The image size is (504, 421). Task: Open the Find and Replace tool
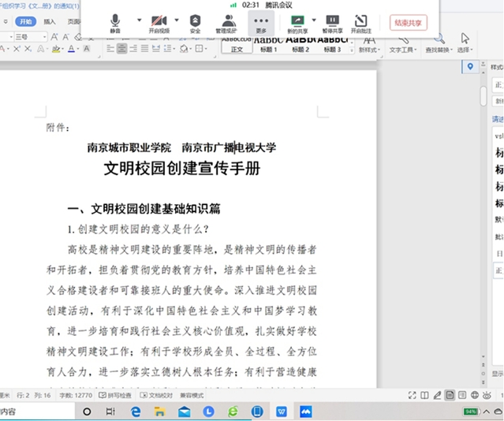pyautogui.click(x=439, y=43)
